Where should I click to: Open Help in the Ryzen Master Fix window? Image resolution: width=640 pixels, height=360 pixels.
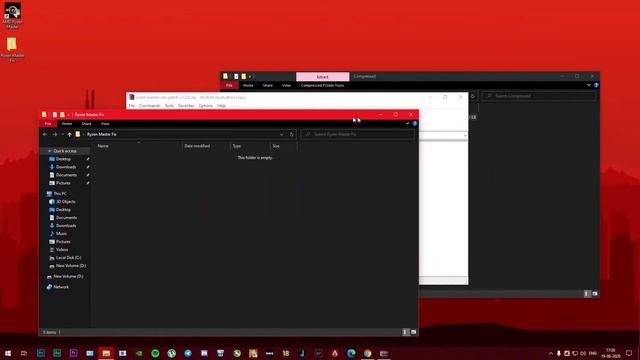coord(414,124)
